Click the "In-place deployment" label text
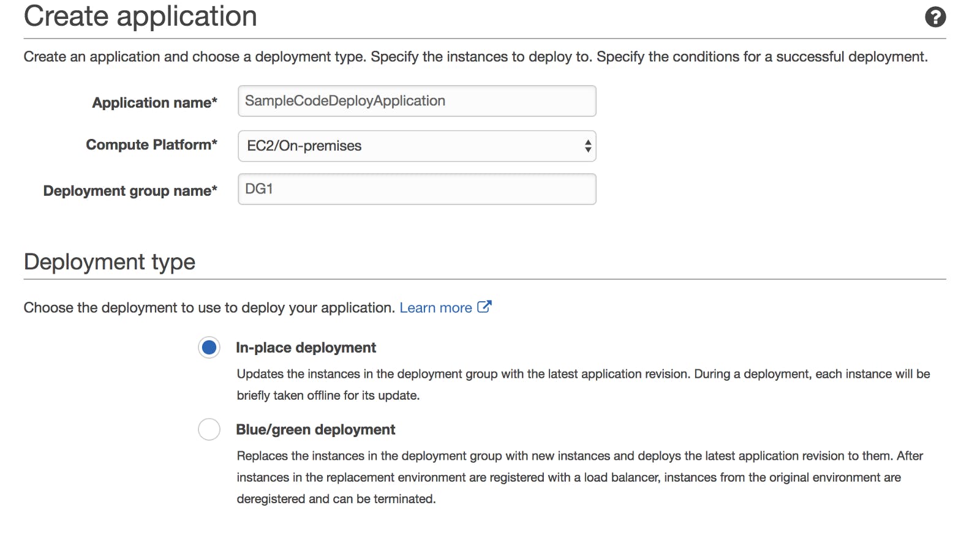Image resolution: width=980 pixels, height=543 pixels. (306, 348)
